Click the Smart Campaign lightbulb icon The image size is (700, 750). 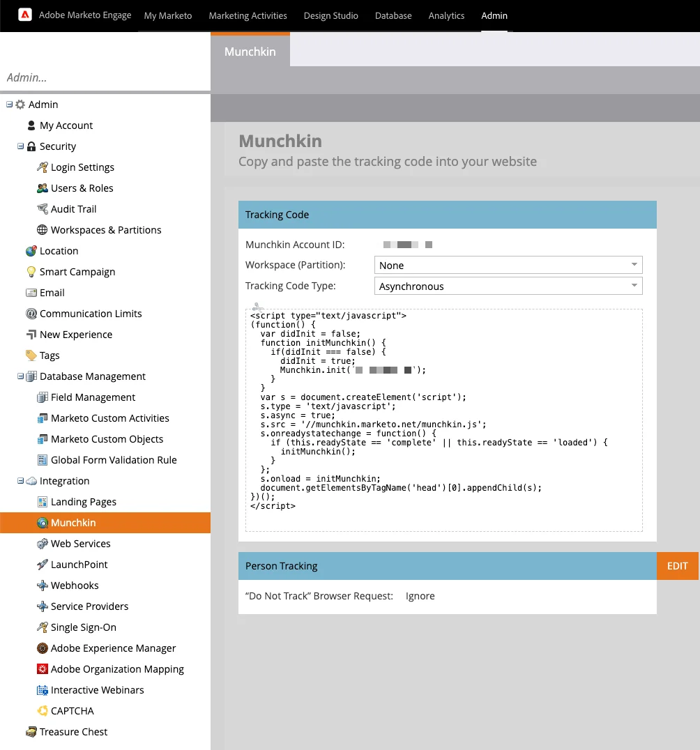click(31, 272)
